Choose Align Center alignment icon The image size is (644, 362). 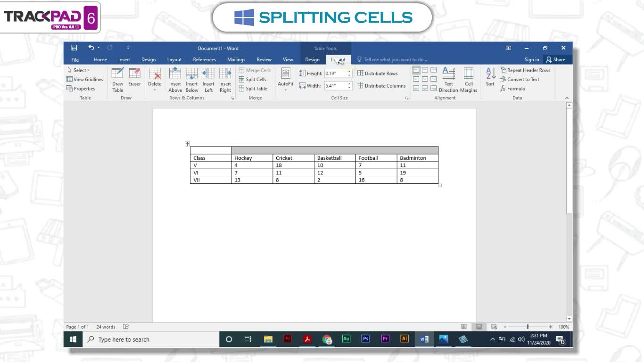425,79
